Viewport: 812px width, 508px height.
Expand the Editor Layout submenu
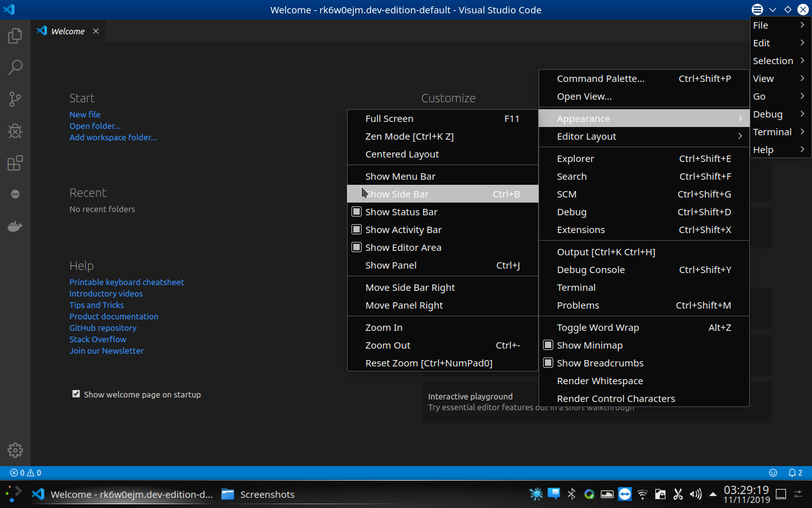644,136
